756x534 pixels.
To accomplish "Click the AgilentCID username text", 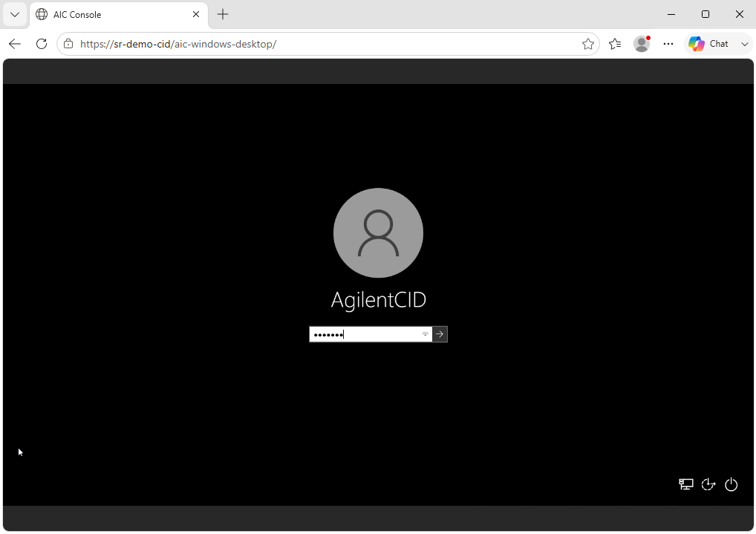I will (x=379, y=299).
